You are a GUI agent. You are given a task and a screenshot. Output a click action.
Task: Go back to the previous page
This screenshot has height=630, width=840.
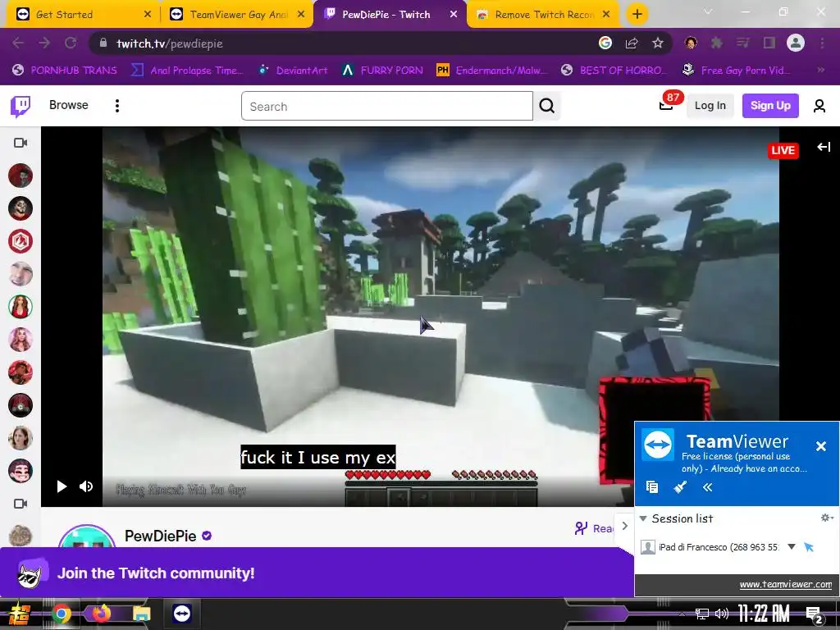coord(18,43)
